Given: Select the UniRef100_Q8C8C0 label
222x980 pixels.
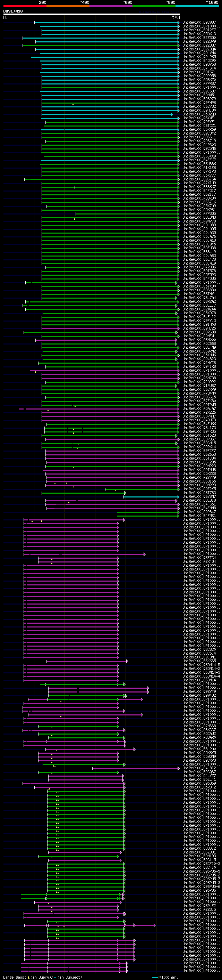Looking at the screenshot, I should 199,649.
